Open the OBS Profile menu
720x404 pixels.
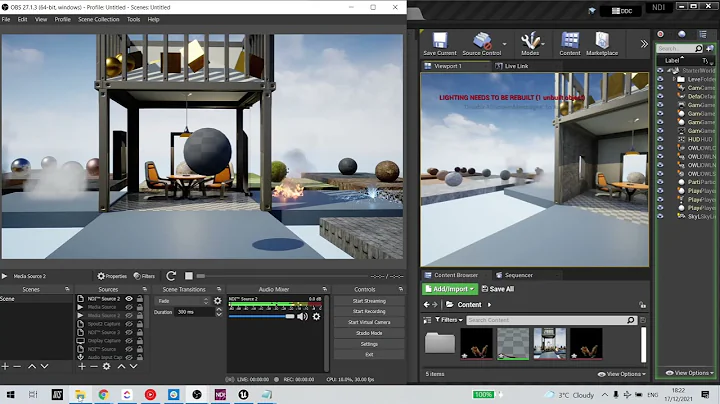point(62,19)
